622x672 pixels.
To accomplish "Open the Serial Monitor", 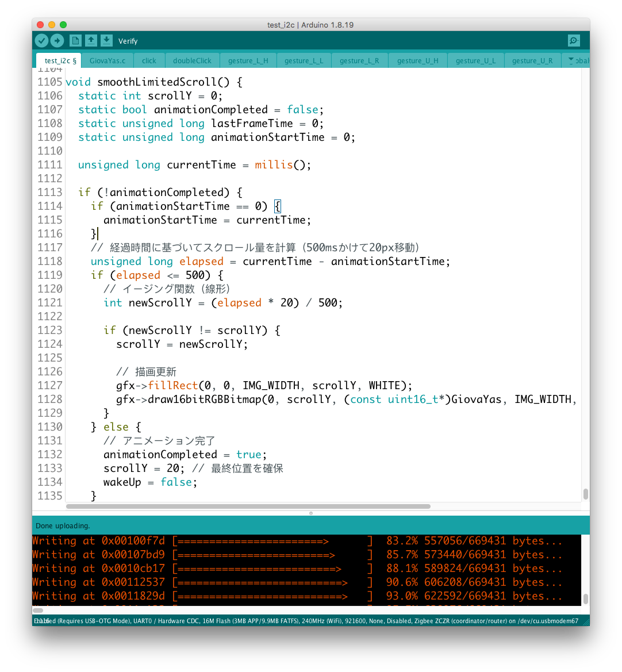I will point(573,40).
